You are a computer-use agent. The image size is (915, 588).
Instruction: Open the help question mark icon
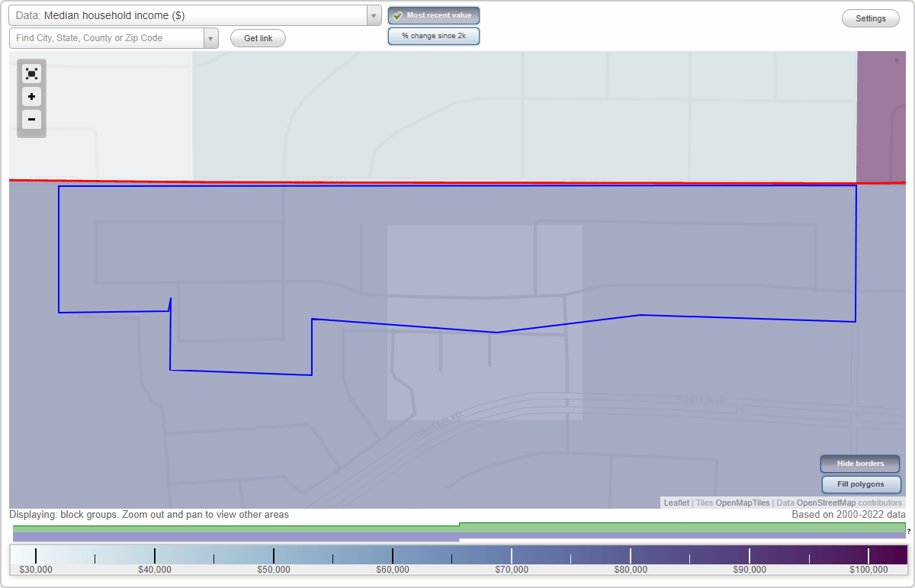point(909,529)
